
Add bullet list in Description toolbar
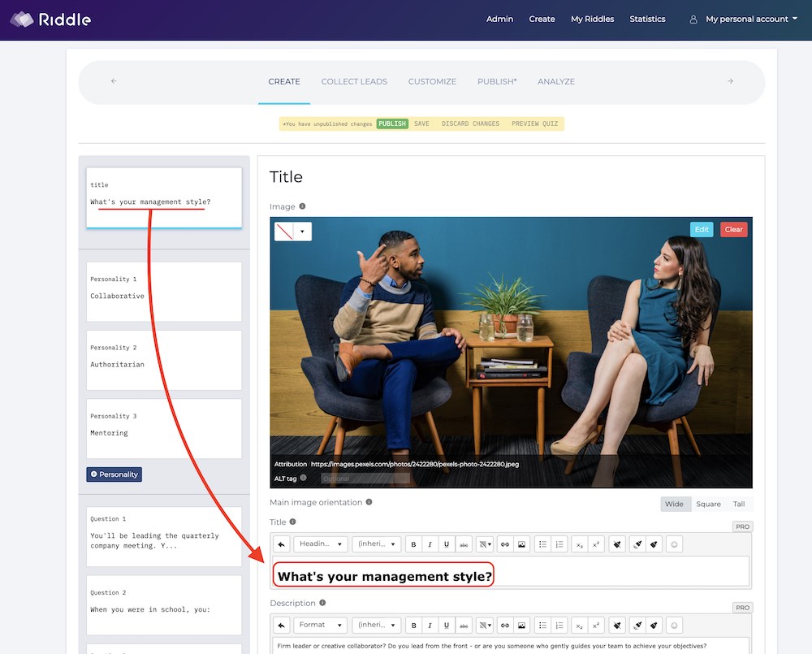tap(542, 625)
